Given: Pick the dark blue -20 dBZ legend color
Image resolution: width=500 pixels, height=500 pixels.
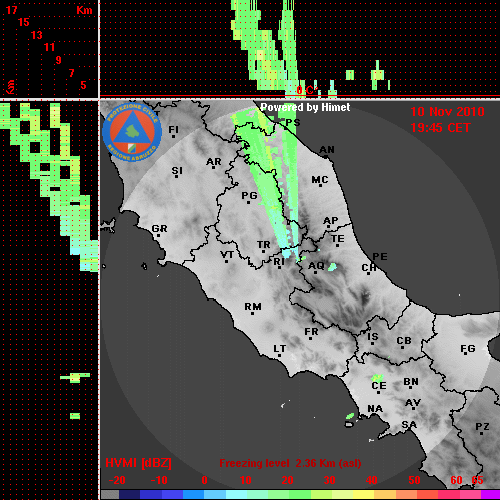Looking at the screenshot, I should (129, 495).
